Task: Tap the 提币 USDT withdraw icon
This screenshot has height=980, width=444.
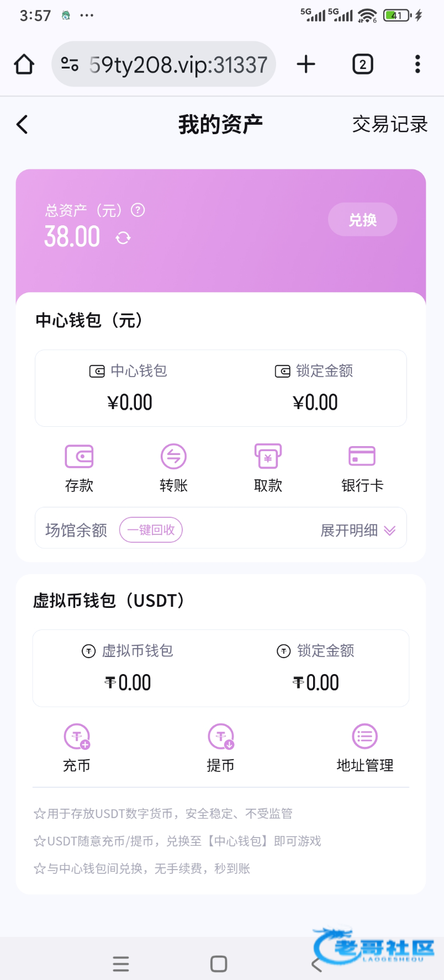Action: pos(221,737)
